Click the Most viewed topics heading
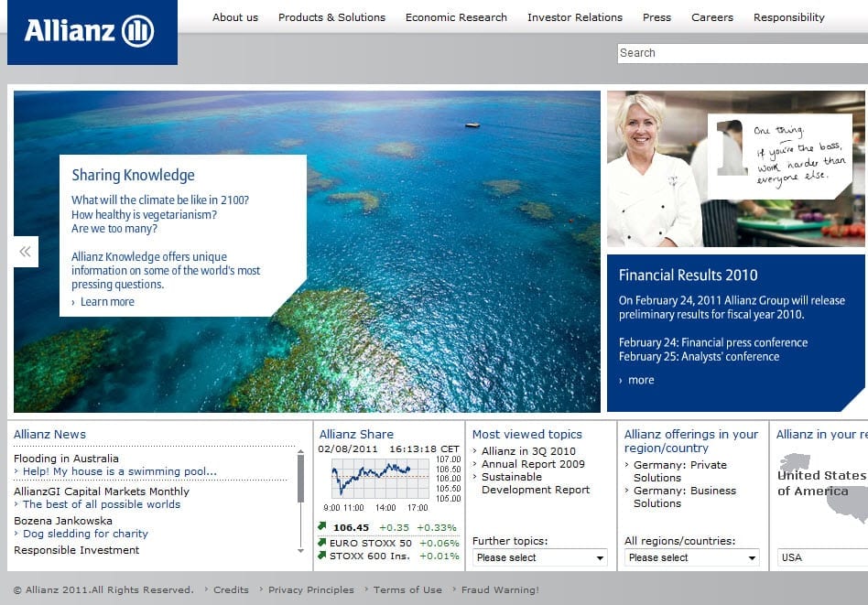Viewport: 868px width, 605px height. [x=527, y=435]
